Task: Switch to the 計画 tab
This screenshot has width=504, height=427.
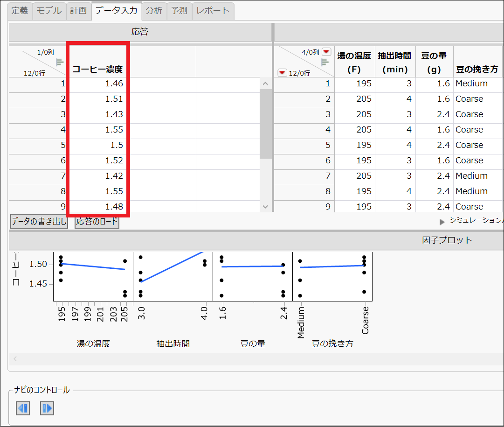Action: (x=79, y=11)
